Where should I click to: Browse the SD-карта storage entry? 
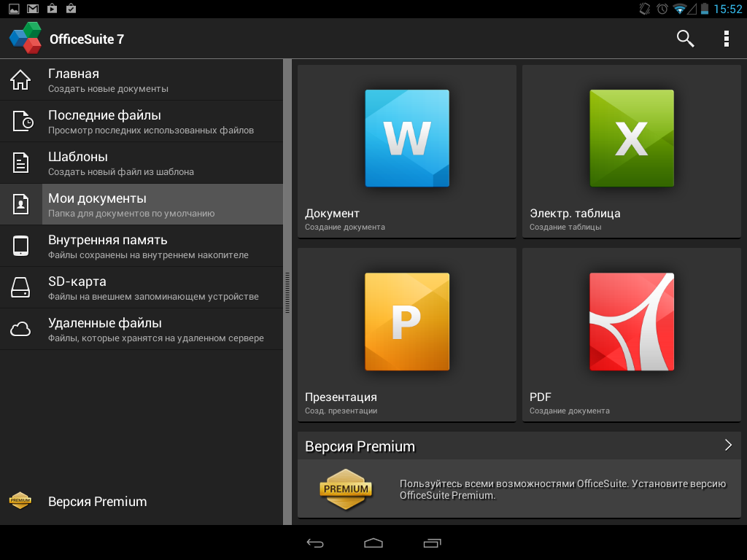coord(142,287)
